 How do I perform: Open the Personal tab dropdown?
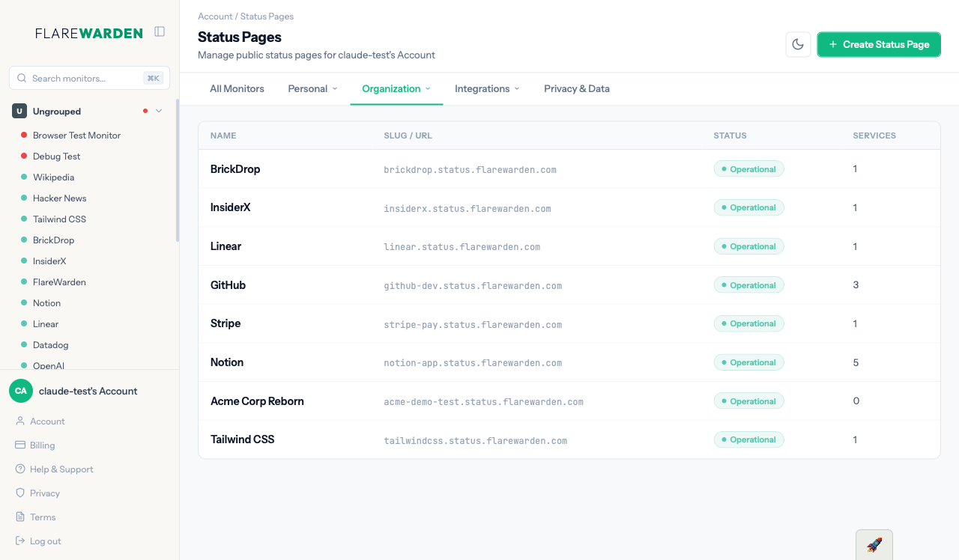click(312, 88)
